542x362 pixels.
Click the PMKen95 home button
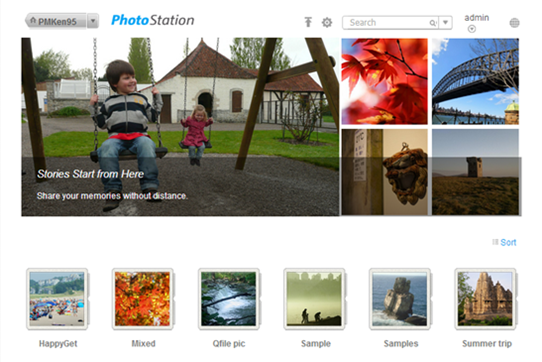[x=56, y=21]
